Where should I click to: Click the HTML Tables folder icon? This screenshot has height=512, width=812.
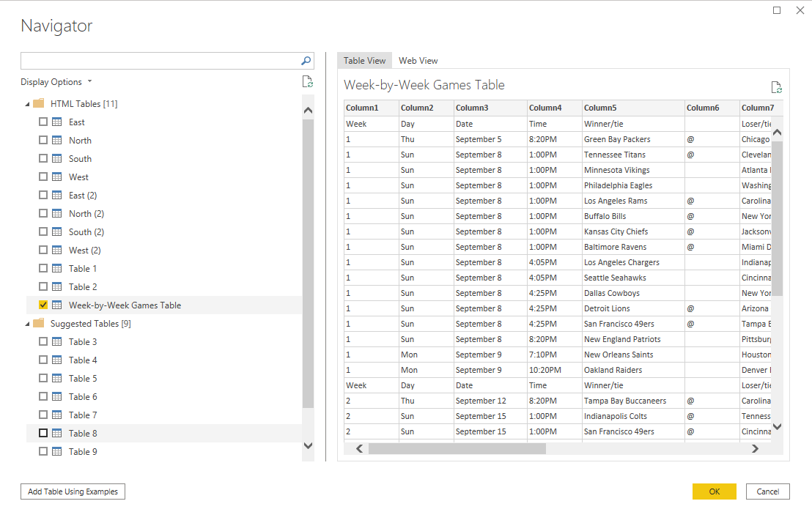click(38, 103)
